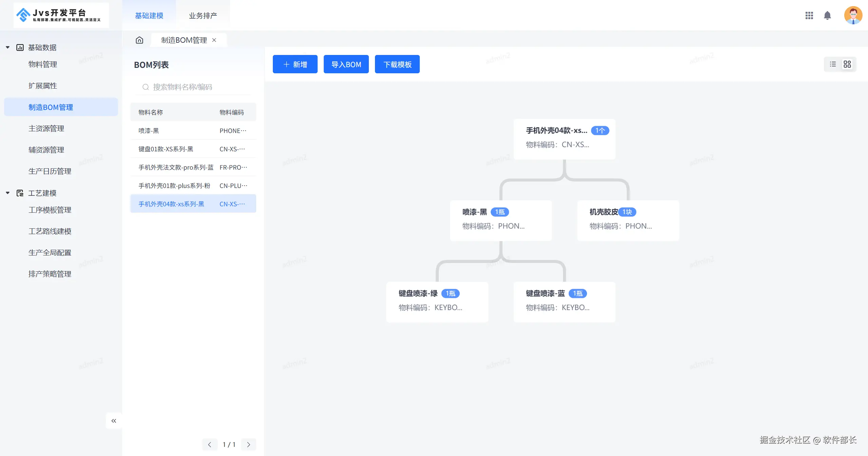This screenshot has height=456, width=868.
Task: Click the 下载模板 button
Action: click(x=397, y=64)
